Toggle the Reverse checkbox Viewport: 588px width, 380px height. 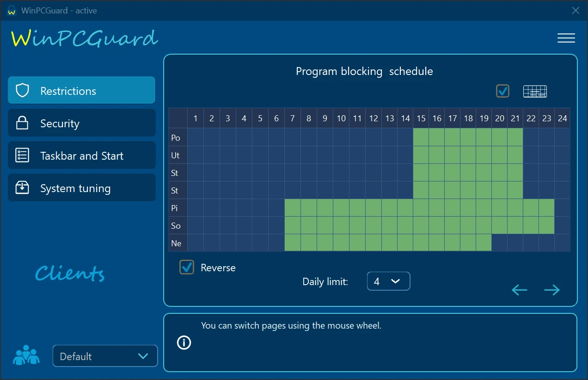pos(187,267)
